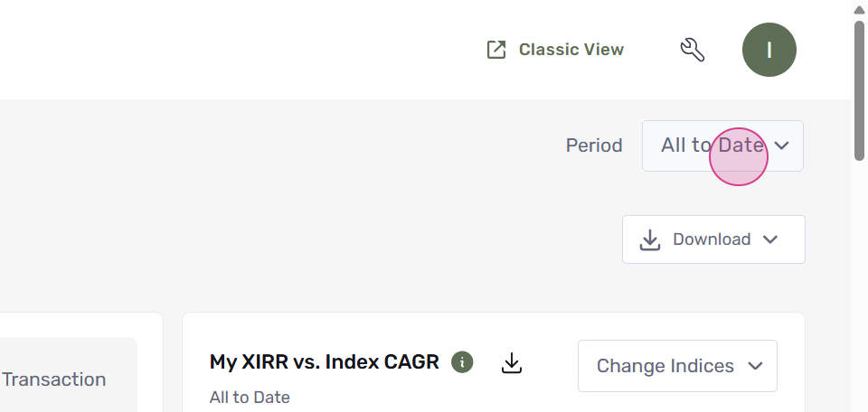The height and width of the screenshot is (412, 868).
Task: Click the info icon next to Index CAGR
Action: [462, 363]
